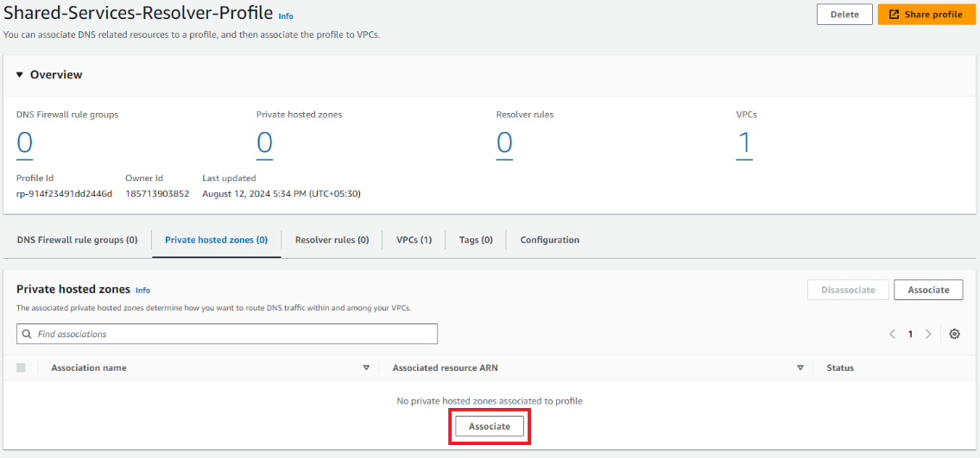Screen dimensions: 980x458
Task: Click the highlighted Associate button in empty table
Action: tap(490, 426)
